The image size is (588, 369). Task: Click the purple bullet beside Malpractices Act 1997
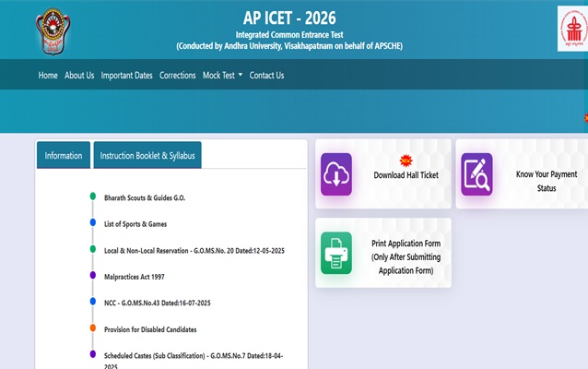pos(93,275)
